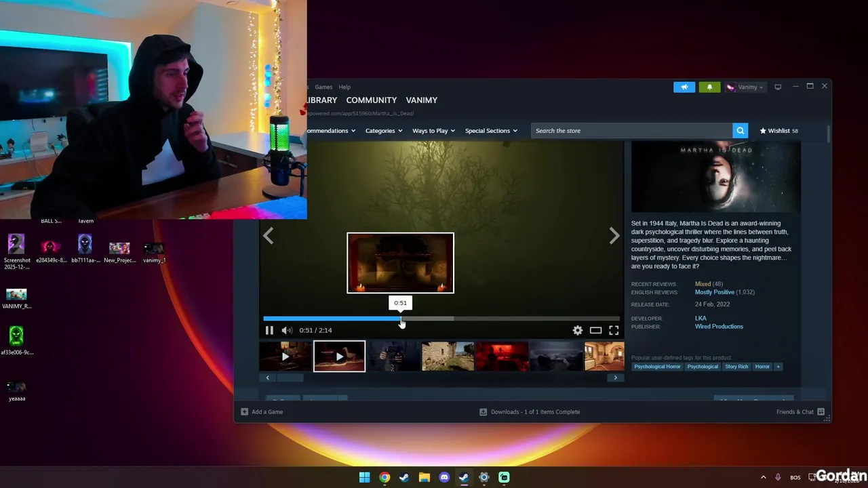Mute the trailer volume speaker icon
The height and width of the screenshot is (488, 868).
(x=287, y=330)
